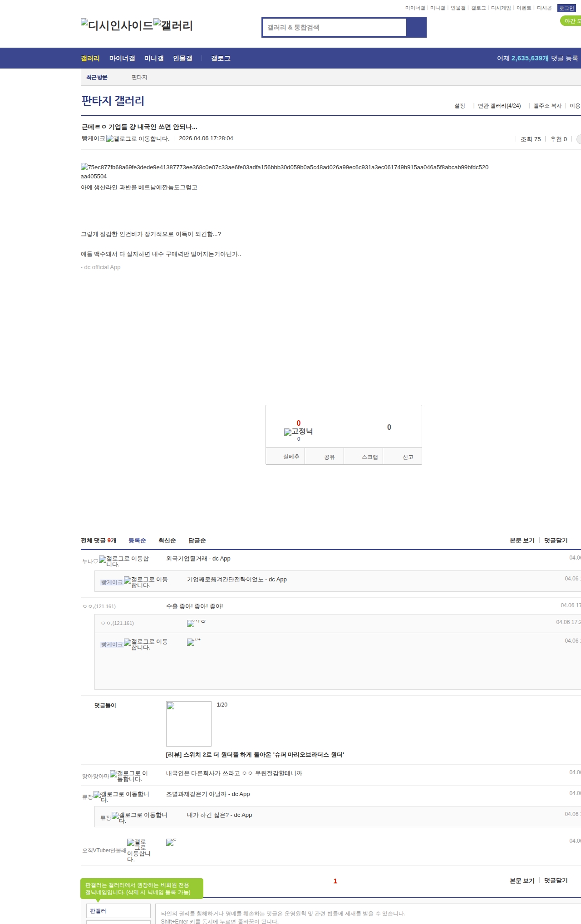Viewport: 581px width, 924px height.
Task: Click the broken image in post body
Action: (x=84, y=167)
